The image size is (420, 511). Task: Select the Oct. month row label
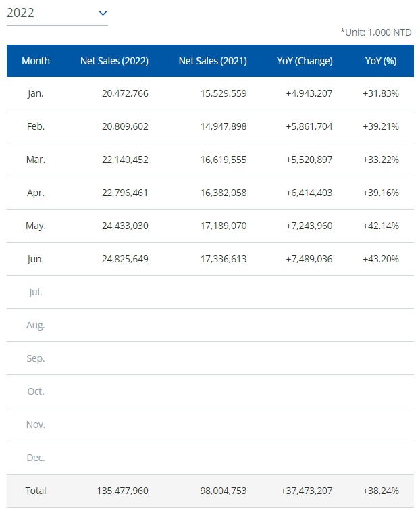pyautogui.click(x=36, y=391)
